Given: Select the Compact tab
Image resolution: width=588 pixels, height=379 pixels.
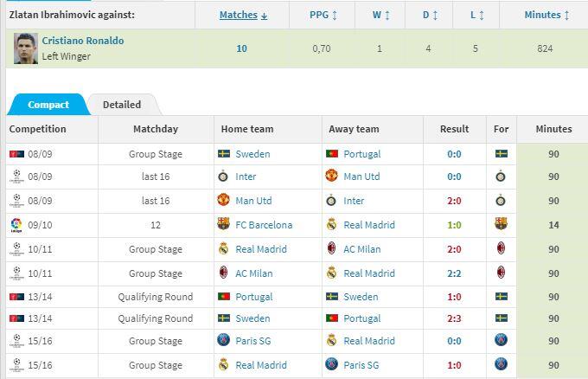Looking at the screenshot, I should coord(48,105).
